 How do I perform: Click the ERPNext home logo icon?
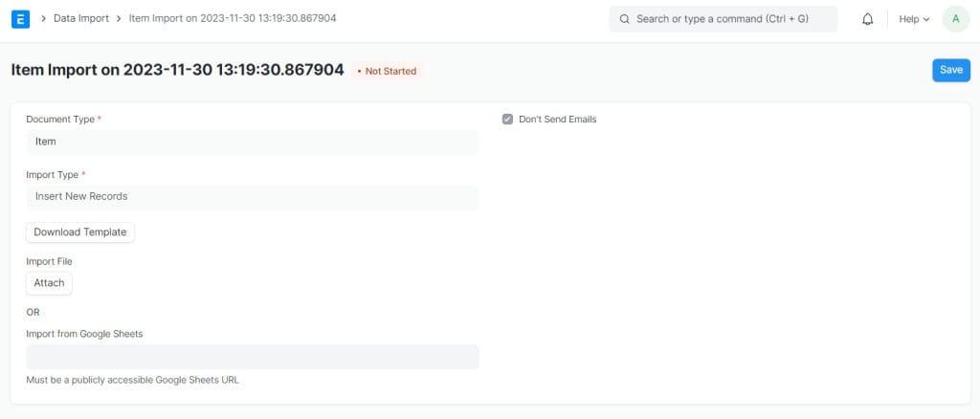point(20,18)
